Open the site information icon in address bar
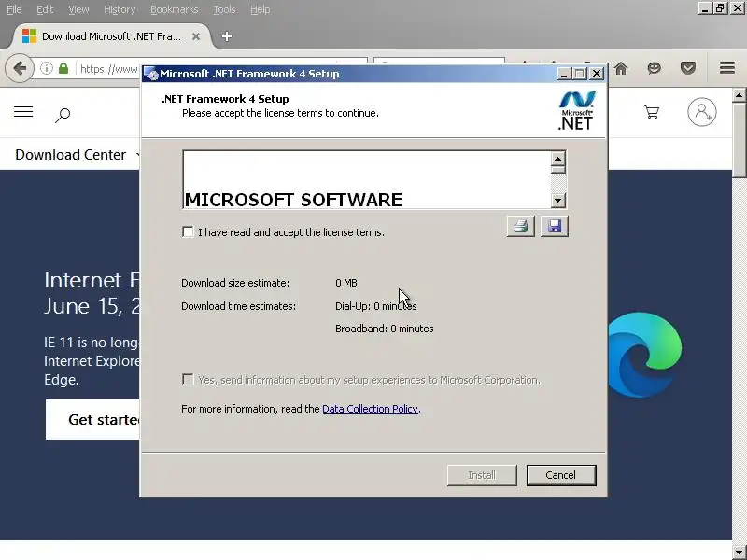 46,68
